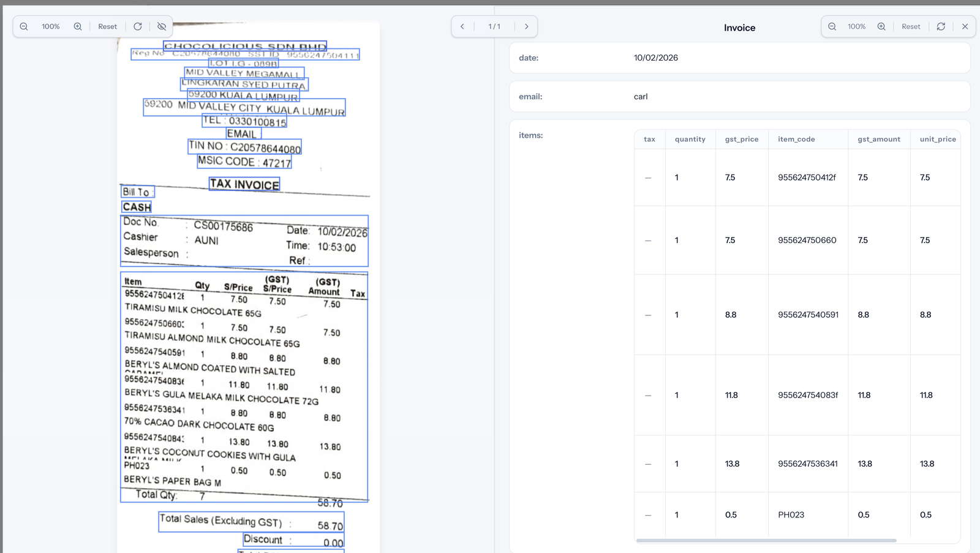Reset the receipt viewer zoom
This screenshot has height=553, width=980.
click(x=107, y=26)
